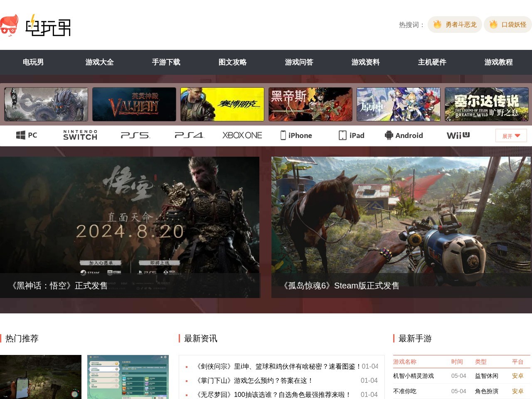Open the forest phone-map thumbnail under 热门推荐
Screen dimensions: 532x399
click(x=41, y=377)
